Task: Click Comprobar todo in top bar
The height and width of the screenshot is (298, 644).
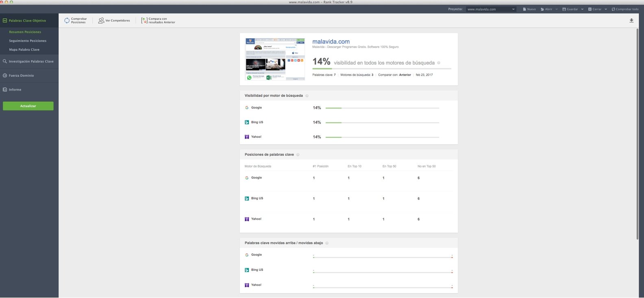Action: point(625,9)
